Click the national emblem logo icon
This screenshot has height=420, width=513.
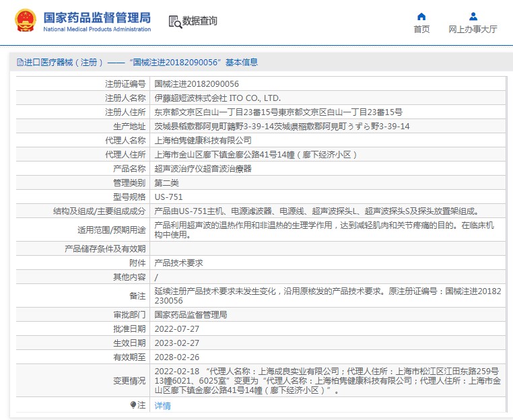pyautogui.click(x=26, y=21)
